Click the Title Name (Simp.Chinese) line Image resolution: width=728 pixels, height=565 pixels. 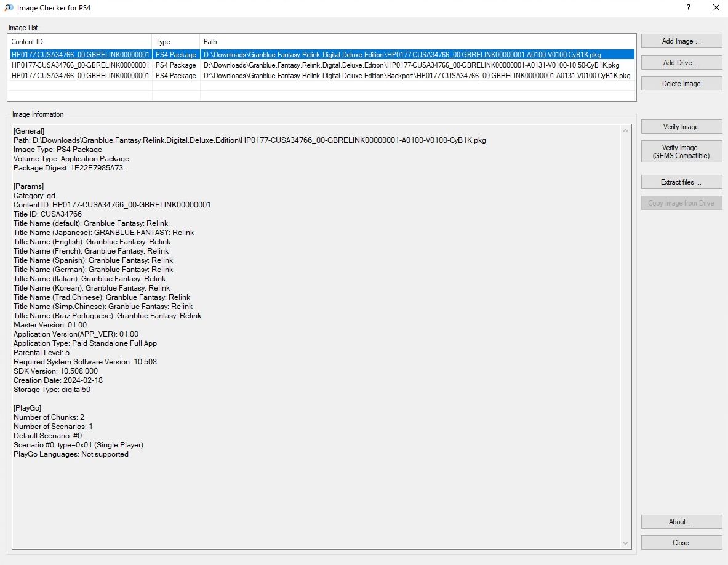[103, 307]
